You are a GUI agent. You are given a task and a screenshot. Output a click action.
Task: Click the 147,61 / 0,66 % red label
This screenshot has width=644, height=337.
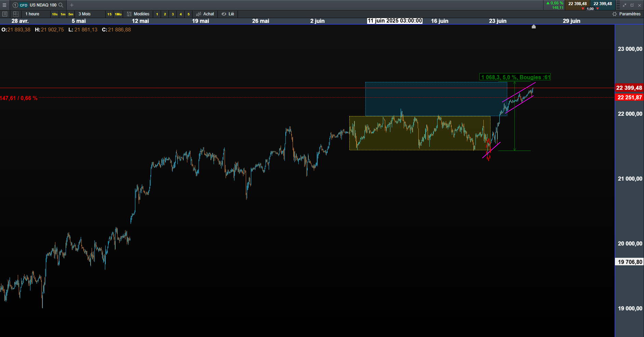coord(19,98)
